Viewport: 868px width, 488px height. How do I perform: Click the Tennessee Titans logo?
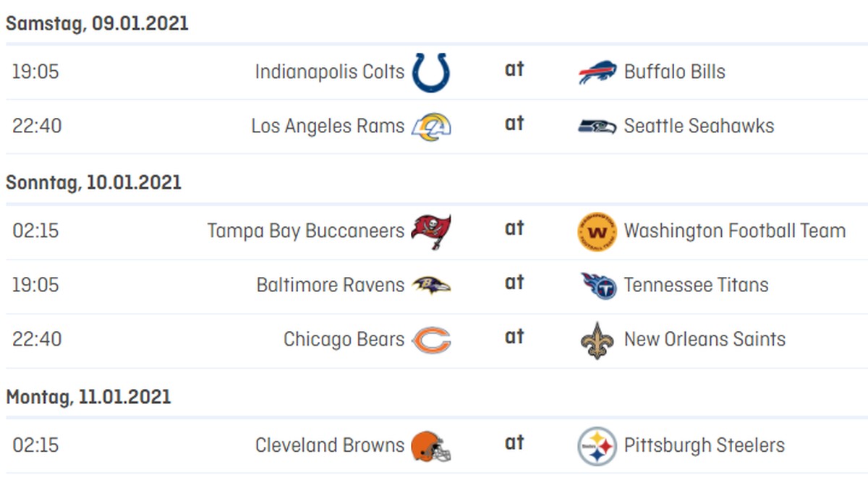click(598, 286)
